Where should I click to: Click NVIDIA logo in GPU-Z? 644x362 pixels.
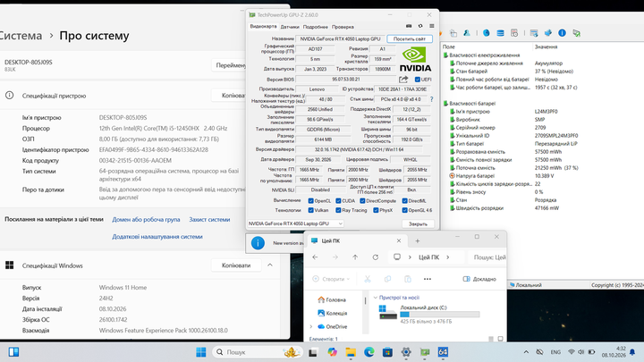point(415,60)
